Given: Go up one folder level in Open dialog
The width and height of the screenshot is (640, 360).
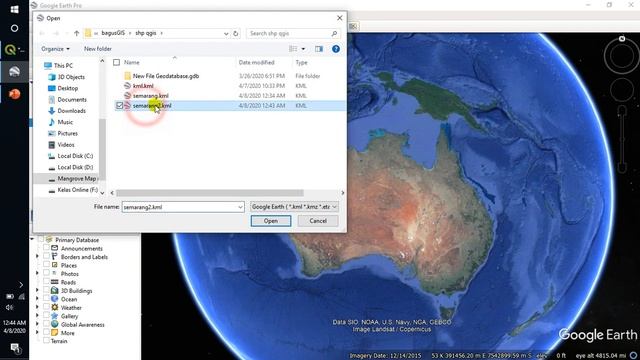Looking at the screenshot, I should [76, 33].
